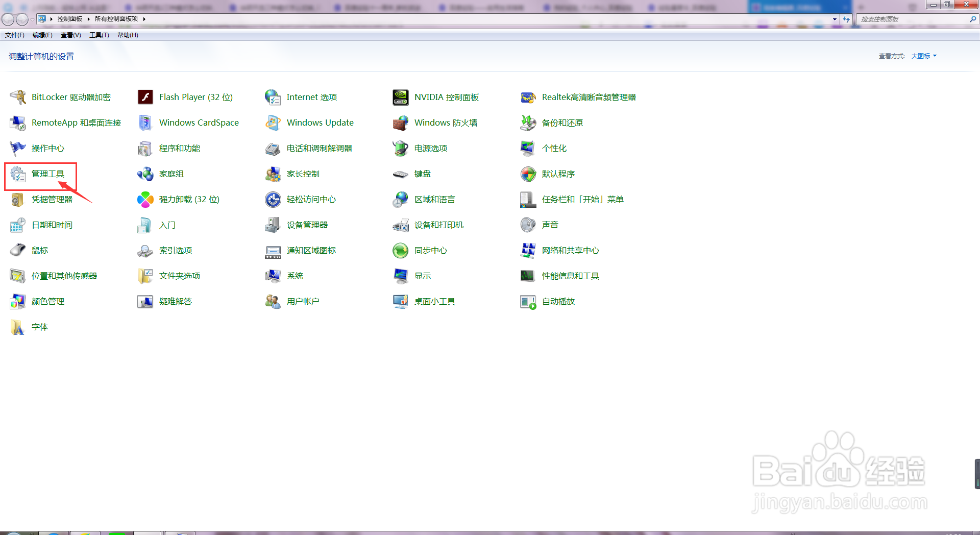The image size is (980, 535).
Task: Open the 电话和调制解调器 icon
Action: click(273, 148)
